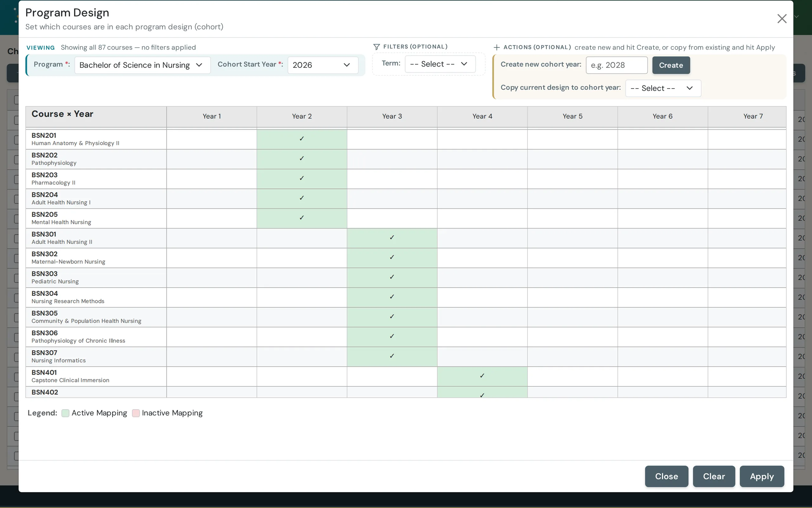Image resolution: width=812 pixels, height=508 pixels.
Task: Click the Create button
Action: click(671, 65)
